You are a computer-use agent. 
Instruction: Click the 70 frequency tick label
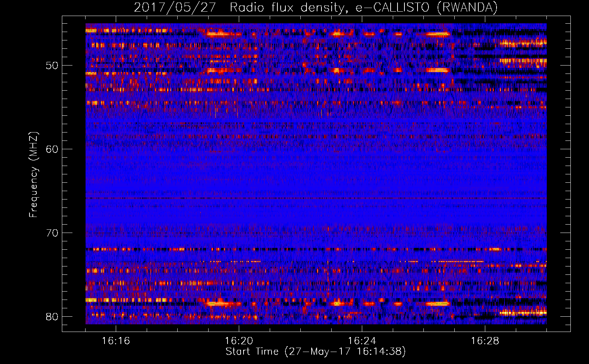(52, 233)
